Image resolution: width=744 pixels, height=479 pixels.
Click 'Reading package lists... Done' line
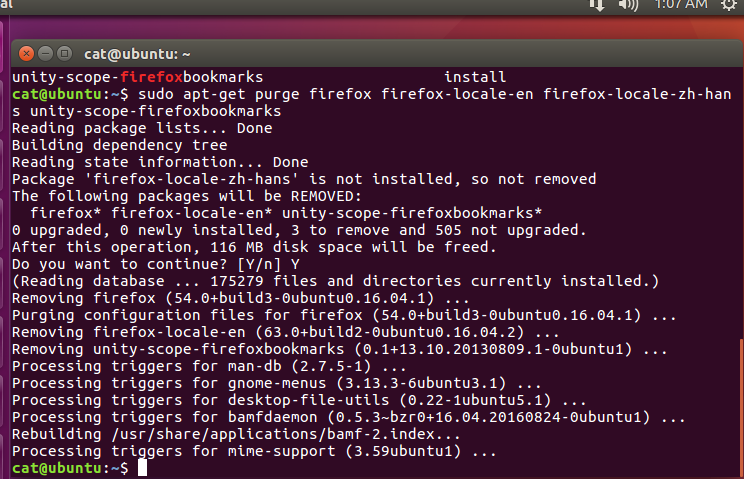142,128
